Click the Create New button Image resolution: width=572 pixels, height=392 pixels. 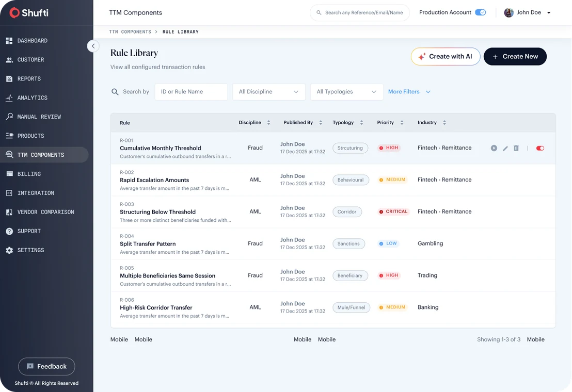click(x=515, y=56)
